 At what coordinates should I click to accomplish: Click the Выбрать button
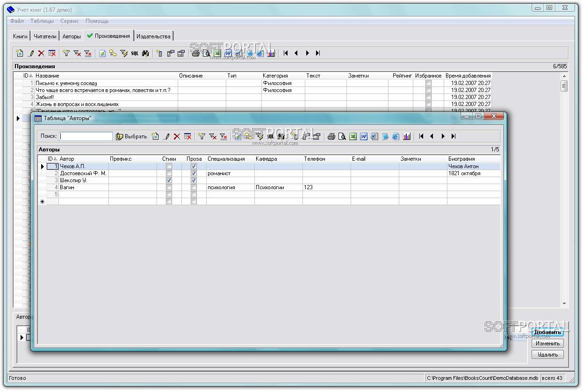coord(132,136)
